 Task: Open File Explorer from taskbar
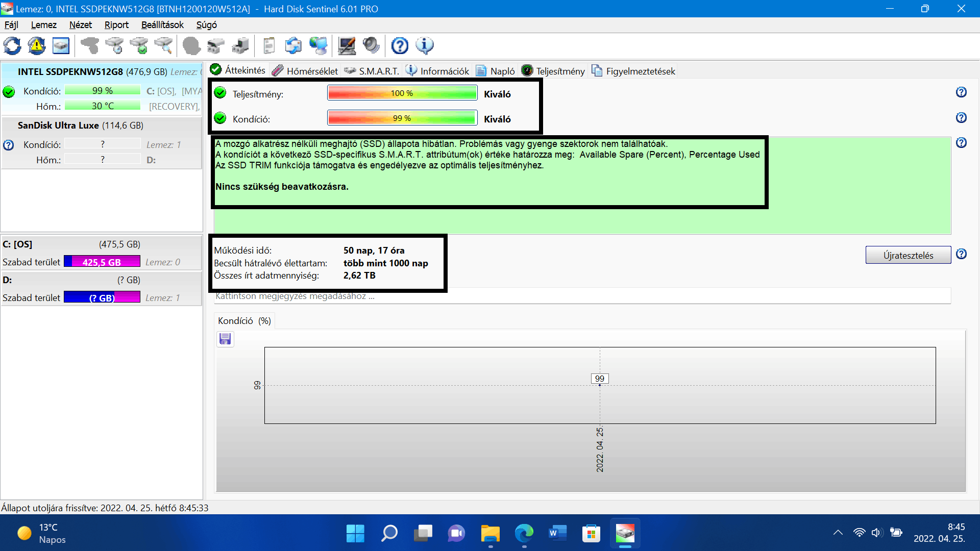click(490, 534)
